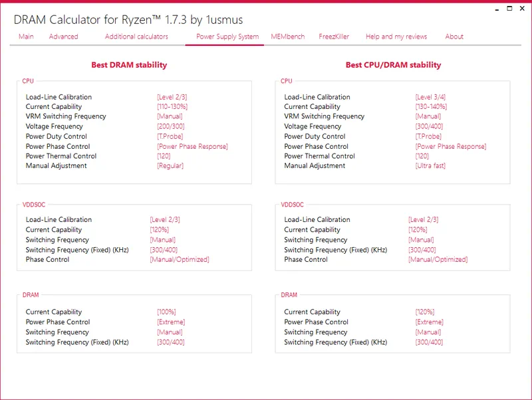Select the '[Level 3/4]' Load-Line Calibration value

pos(430,97)
